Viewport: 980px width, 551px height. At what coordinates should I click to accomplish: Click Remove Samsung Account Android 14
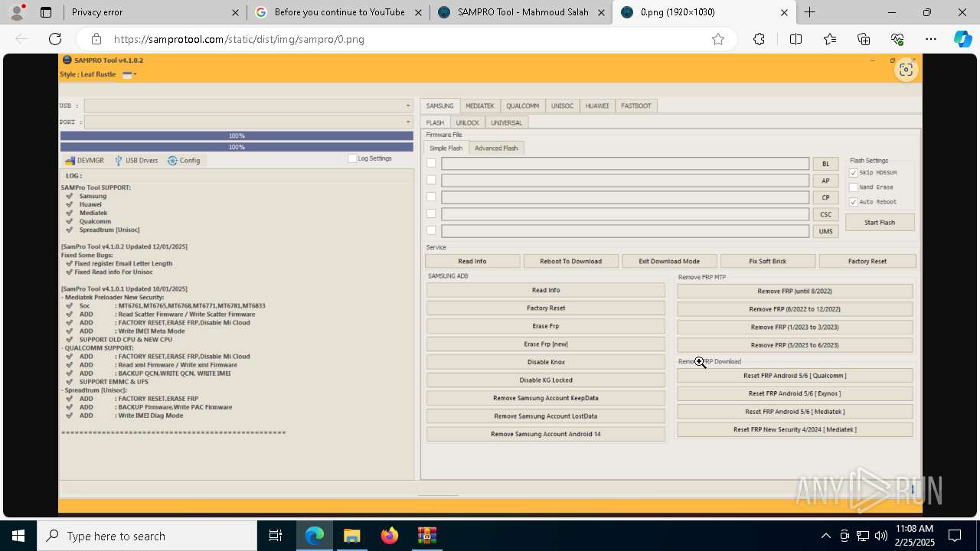pyautogui.click(x=546, y=434)
